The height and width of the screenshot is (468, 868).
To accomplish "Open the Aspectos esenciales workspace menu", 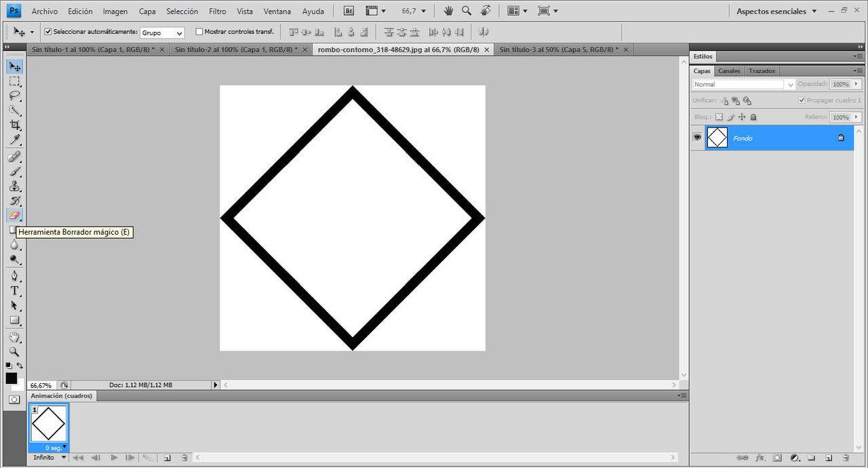I will (777, 11).
